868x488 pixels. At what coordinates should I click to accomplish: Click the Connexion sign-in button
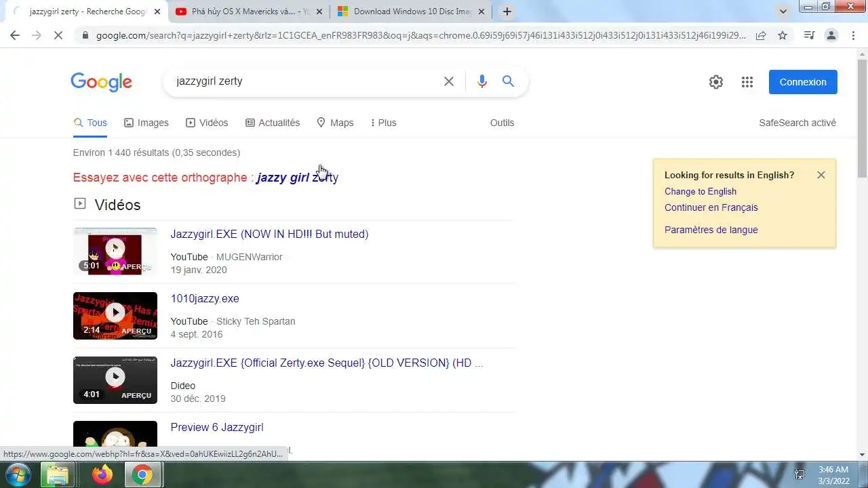point(803,82)
